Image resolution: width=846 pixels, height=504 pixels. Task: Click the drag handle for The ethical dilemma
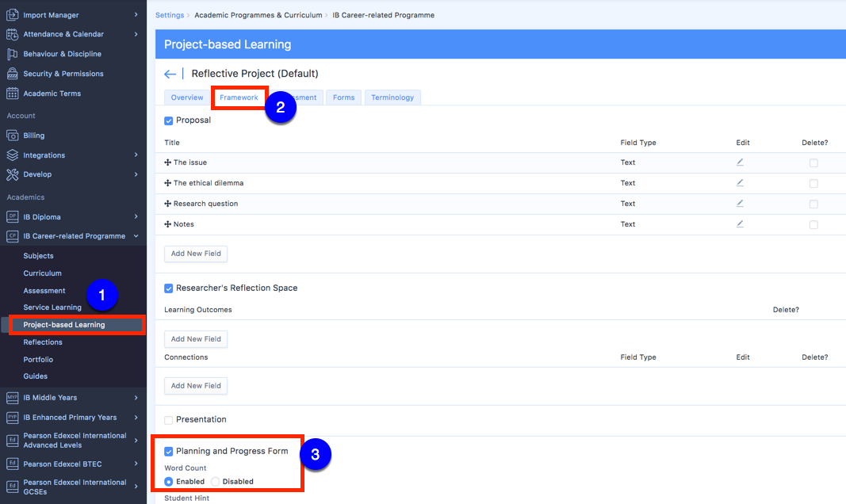pos(167,183)
